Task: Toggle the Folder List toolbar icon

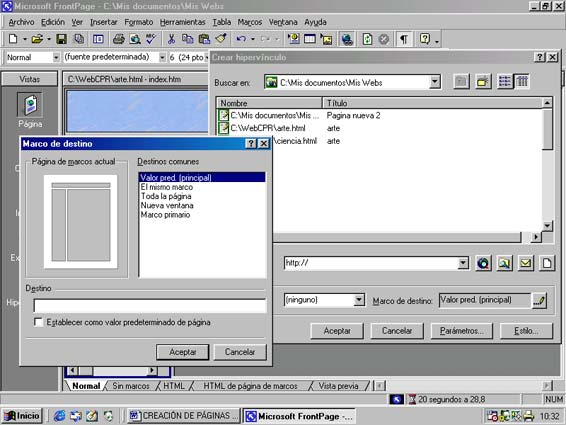Action: pos(98,39)
